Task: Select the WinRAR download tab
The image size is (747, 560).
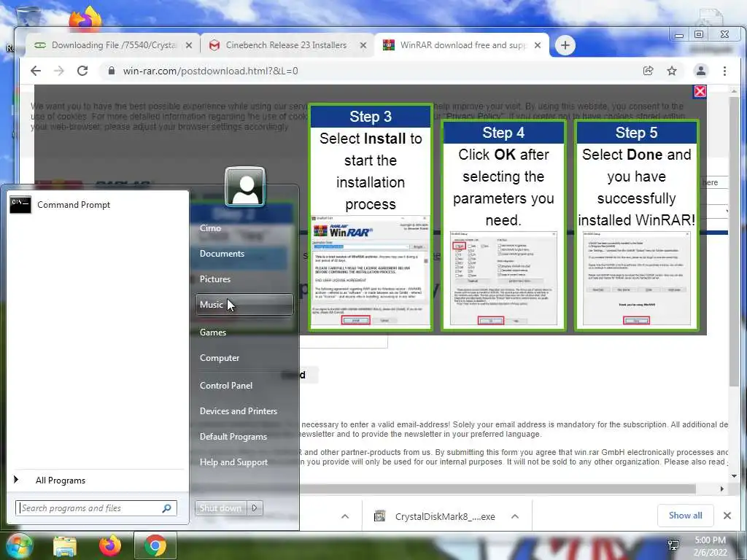Action: [462, 45]
